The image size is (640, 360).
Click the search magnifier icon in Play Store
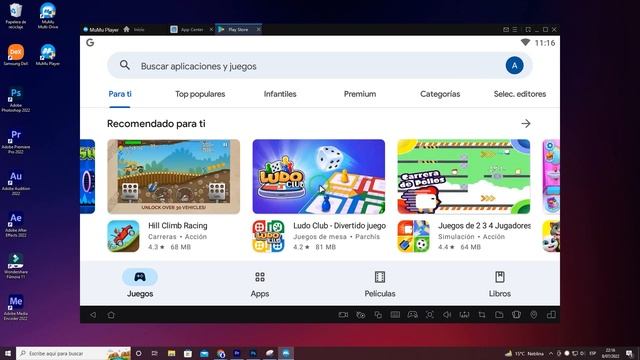coord(124,65)
